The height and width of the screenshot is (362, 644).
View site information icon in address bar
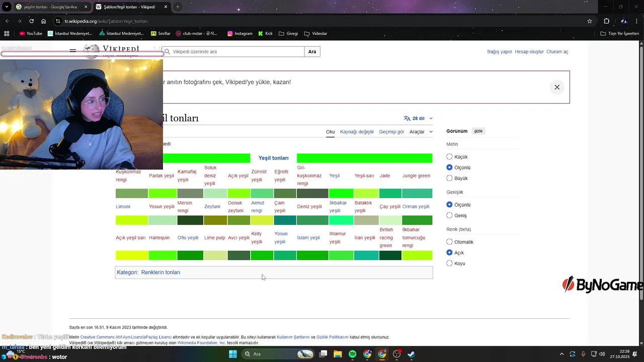point(58,21)
